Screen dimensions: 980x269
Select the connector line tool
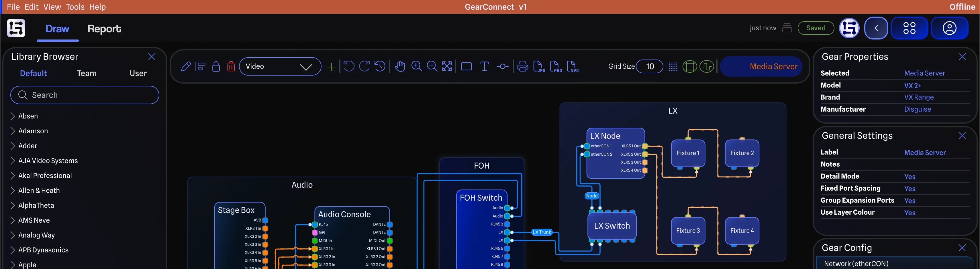point(502,66)
